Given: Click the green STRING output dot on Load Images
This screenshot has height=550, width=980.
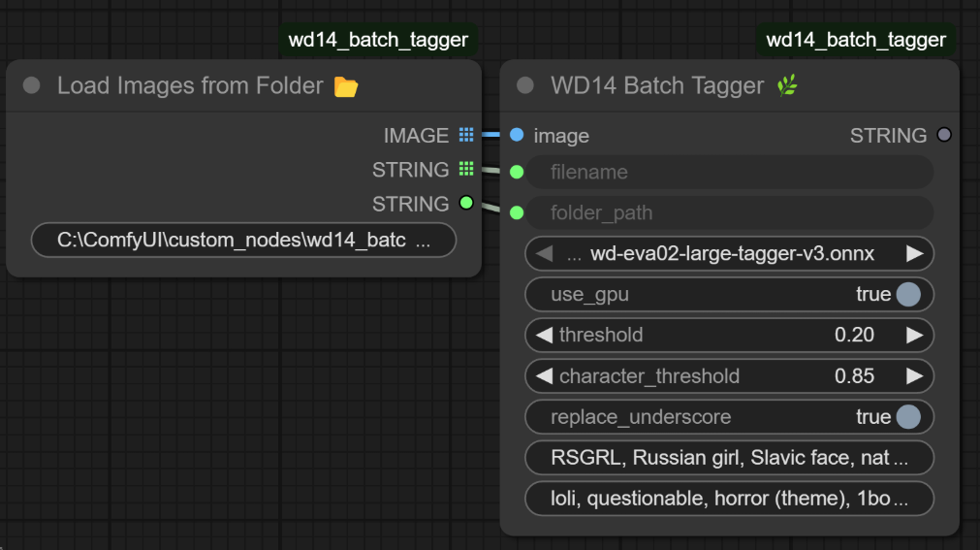Looking at the screenshot, I should [466, 203].
